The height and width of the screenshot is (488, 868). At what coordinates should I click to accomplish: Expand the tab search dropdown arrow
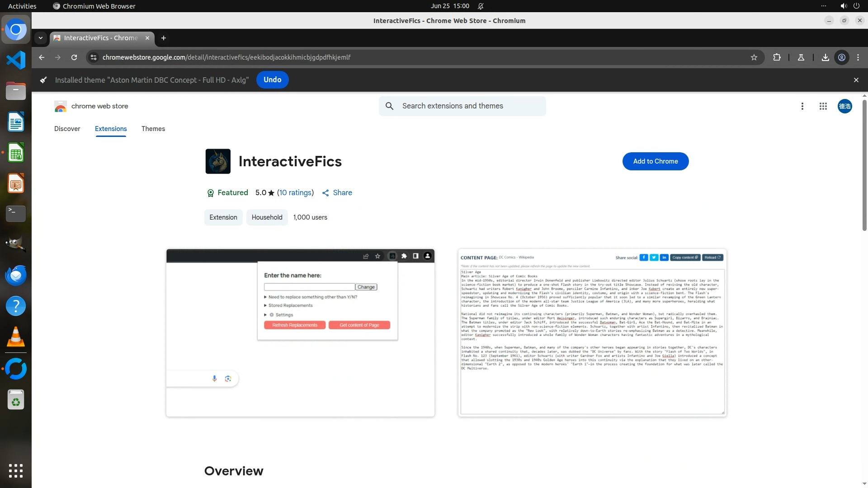pos(41,38)
